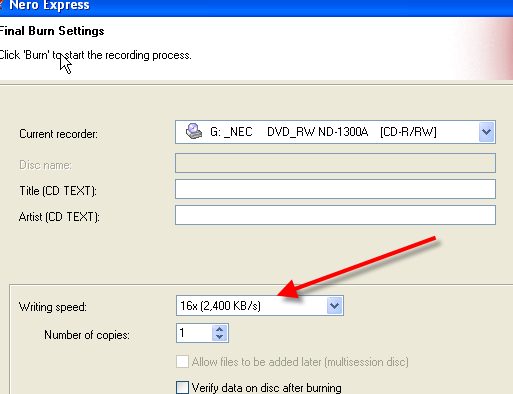The image size is (513, 394).
Task: Enable Verify data on disc after burning
Action: point(182,388)
